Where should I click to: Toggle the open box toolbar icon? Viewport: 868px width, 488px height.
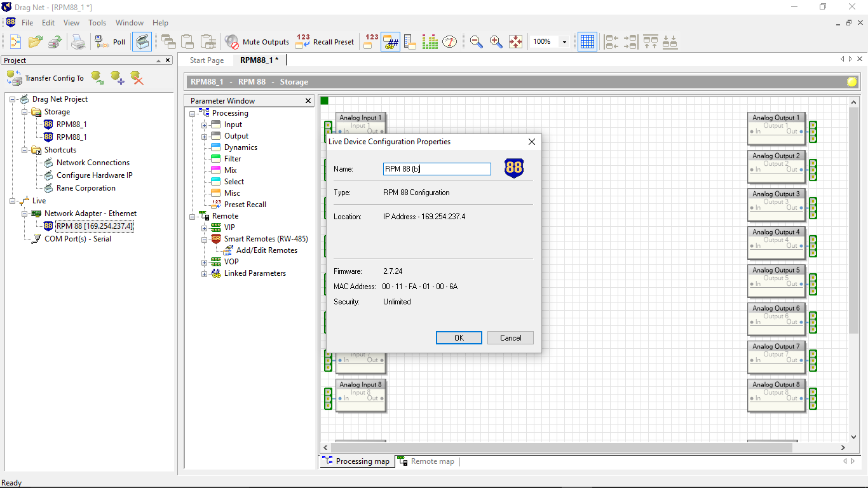coord(142,42)
